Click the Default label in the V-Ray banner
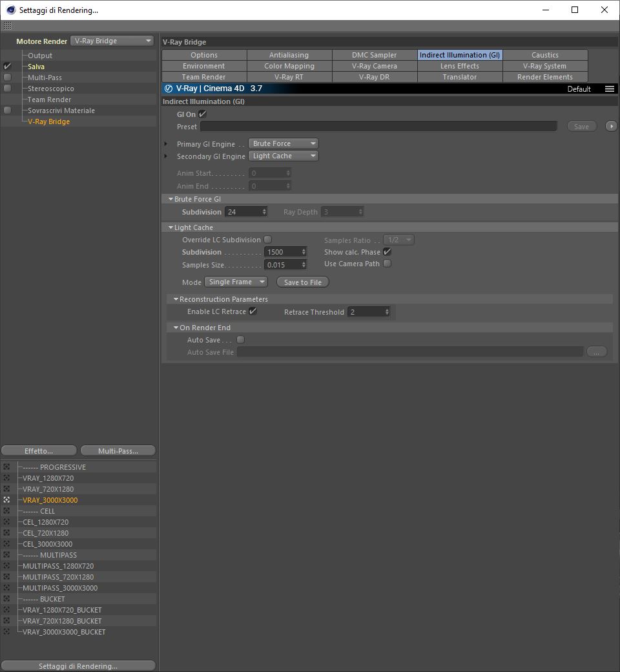Viewport: 620px width, 672px height. [579, 89]
